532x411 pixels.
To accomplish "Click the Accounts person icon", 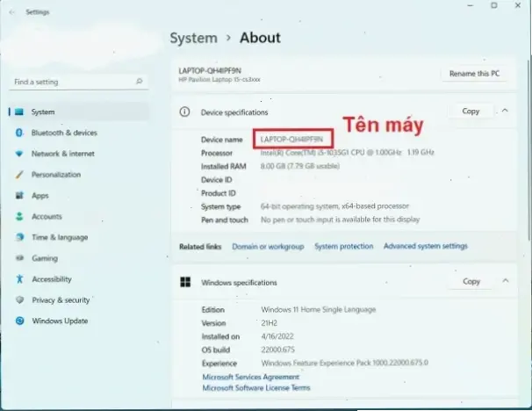I will (x=19, y=217).
